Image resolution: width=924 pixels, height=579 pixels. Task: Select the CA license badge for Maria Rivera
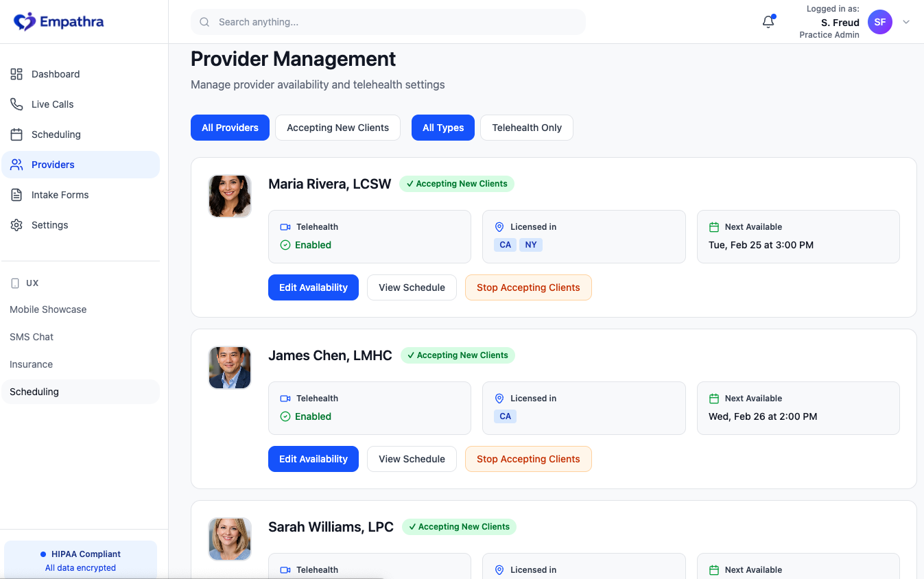pos(505,244)
